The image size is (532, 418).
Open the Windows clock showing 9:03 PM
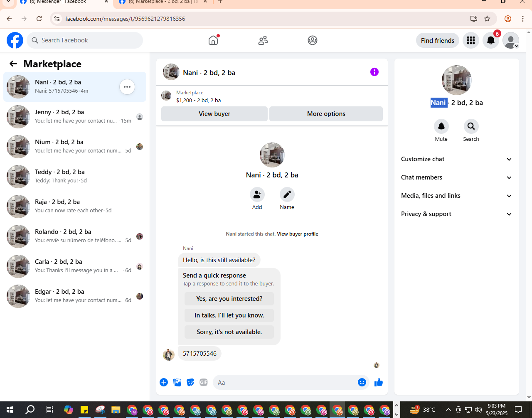pyautogui.click(x=497, y=410)
